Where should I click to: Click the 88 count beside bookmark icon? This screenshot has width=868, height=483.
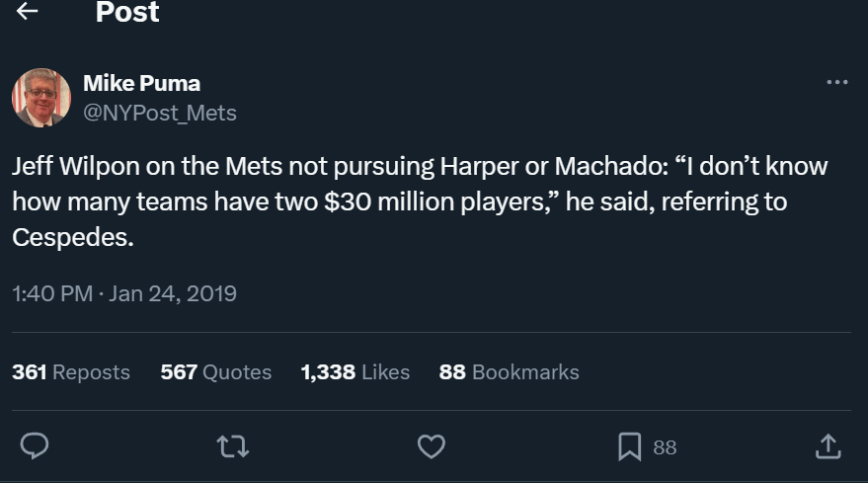tap(665, 448)
